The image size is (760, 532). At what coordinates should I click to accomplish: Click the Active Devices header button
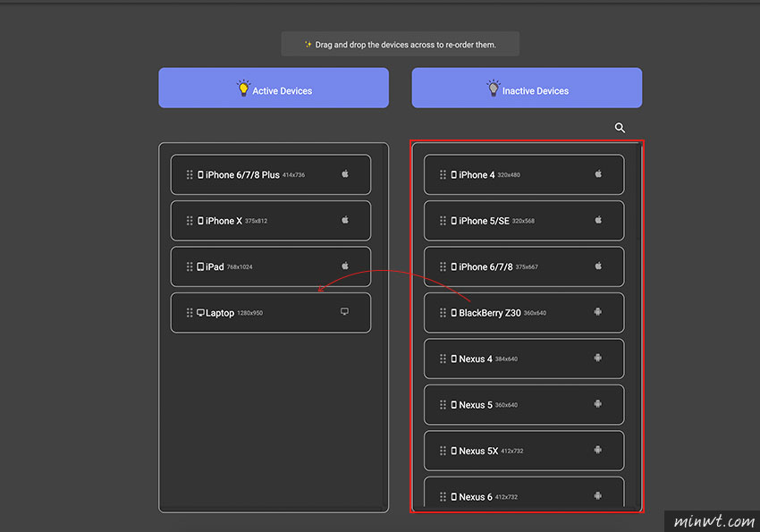click(274, 88)
